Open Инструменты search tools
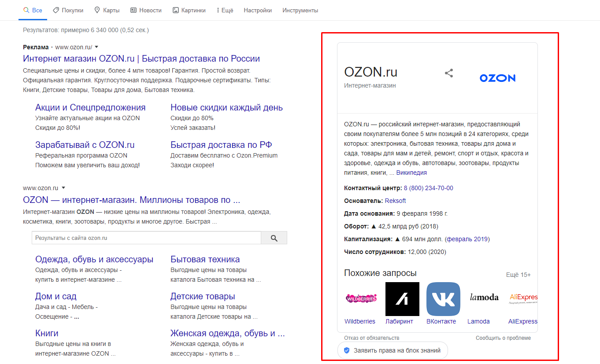 pos(300,10)
